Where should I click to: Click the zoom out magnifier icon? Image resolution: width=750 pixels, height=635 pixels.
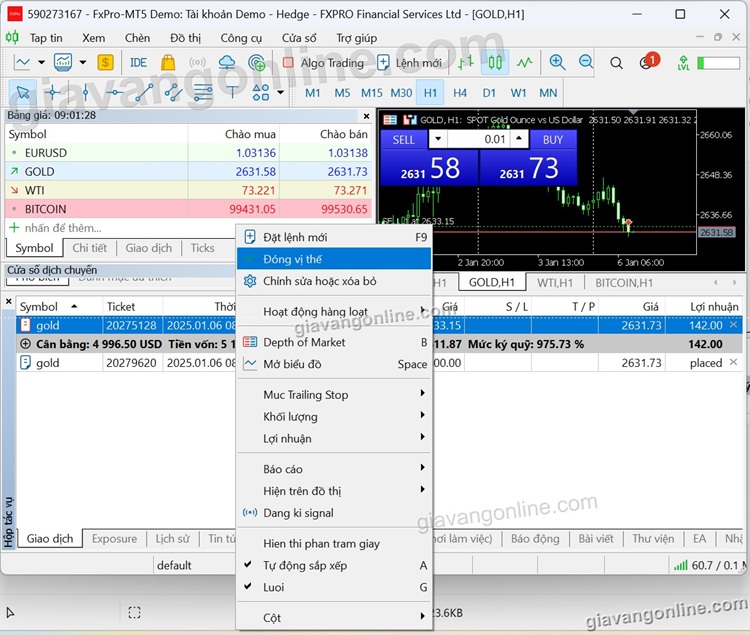point(586,62)
